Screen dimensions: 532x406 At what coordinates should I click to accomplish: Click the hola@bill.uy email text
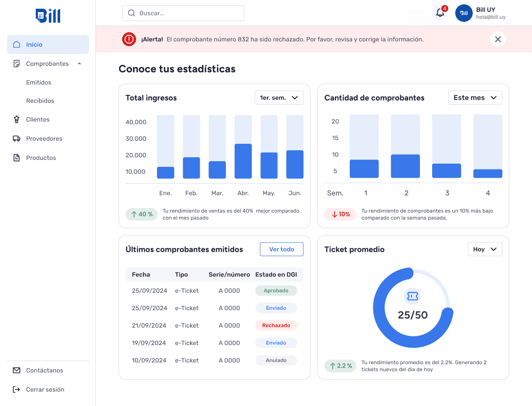[491, 17]
